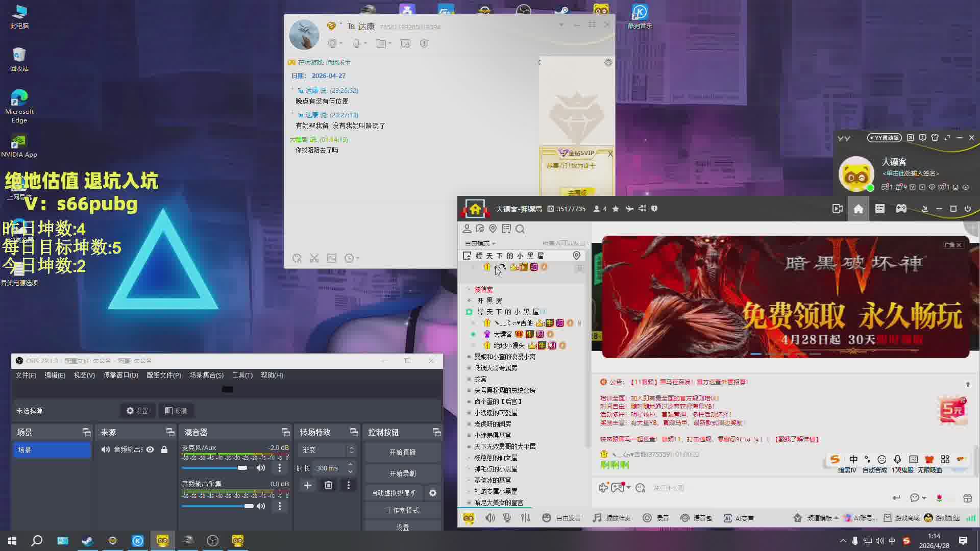Add a new scene transition
The image size is (980, 551).
[308, 485]
